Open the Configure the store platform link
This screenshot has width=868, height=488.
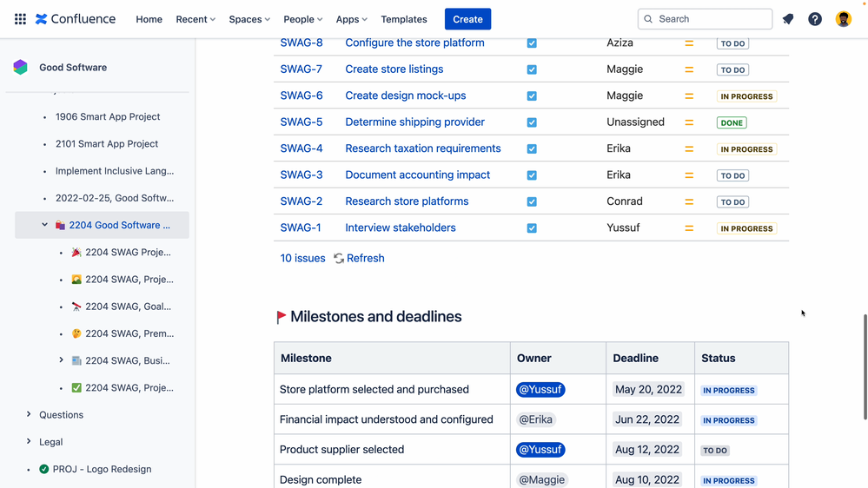(414, 43)
